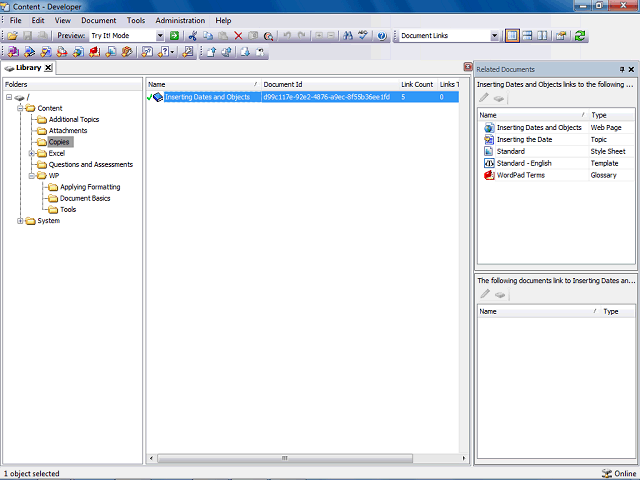The width and height of the screenshot is (640, 480).
Task: Expand the System folder node
Action: click(x=20, y=221)
